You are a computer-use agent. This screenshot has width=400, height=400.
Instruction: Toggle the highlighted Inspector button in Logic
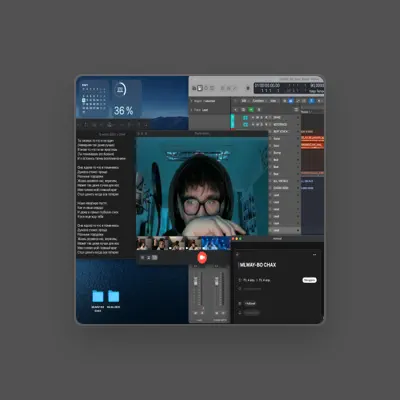[x=200, y=88]
